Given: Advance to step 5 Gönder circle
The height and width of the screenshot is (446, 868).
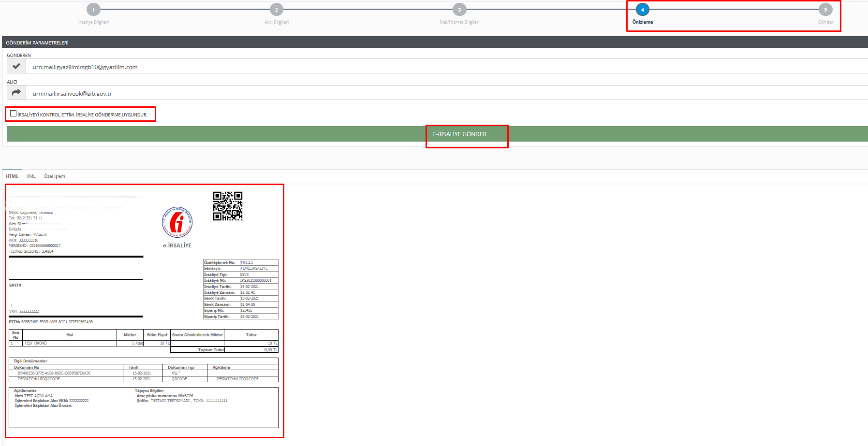Looking at the screenshot, I should coord(825,10).
